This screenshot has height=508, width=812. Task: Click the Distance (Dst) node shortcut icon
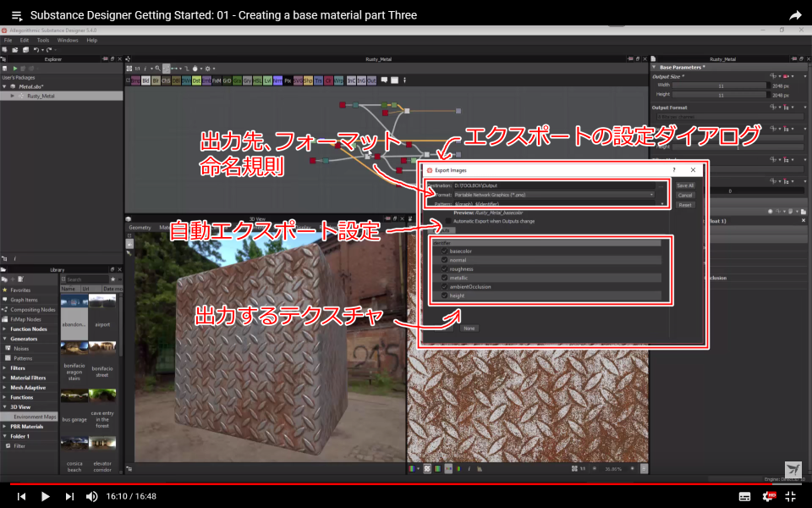[196, 81]
